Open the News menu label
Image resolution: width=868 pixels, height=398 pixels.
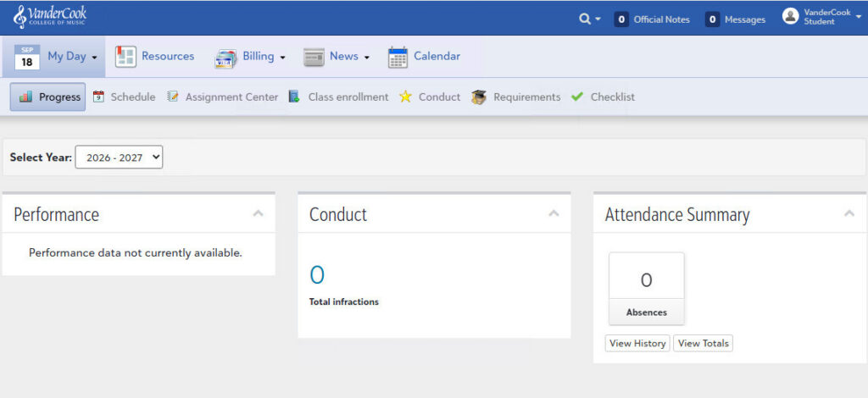click(344, 57)
